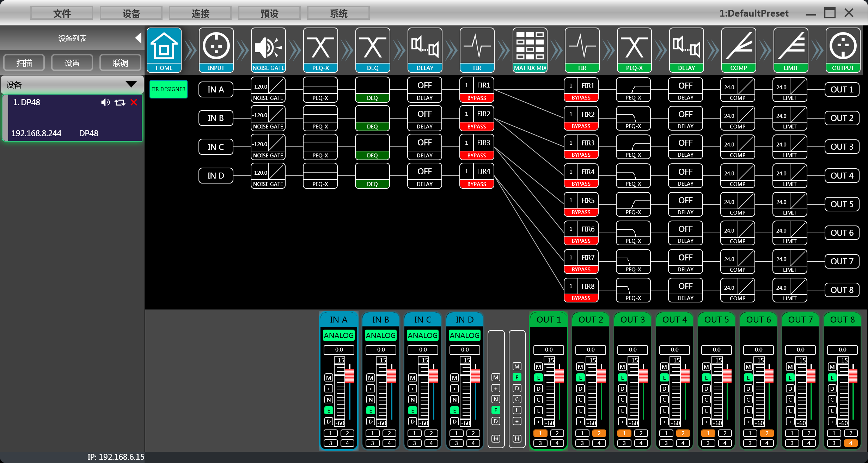
Task: Click the OUT 8 output node
Action: pyautogui.click(x=842, y=290)
